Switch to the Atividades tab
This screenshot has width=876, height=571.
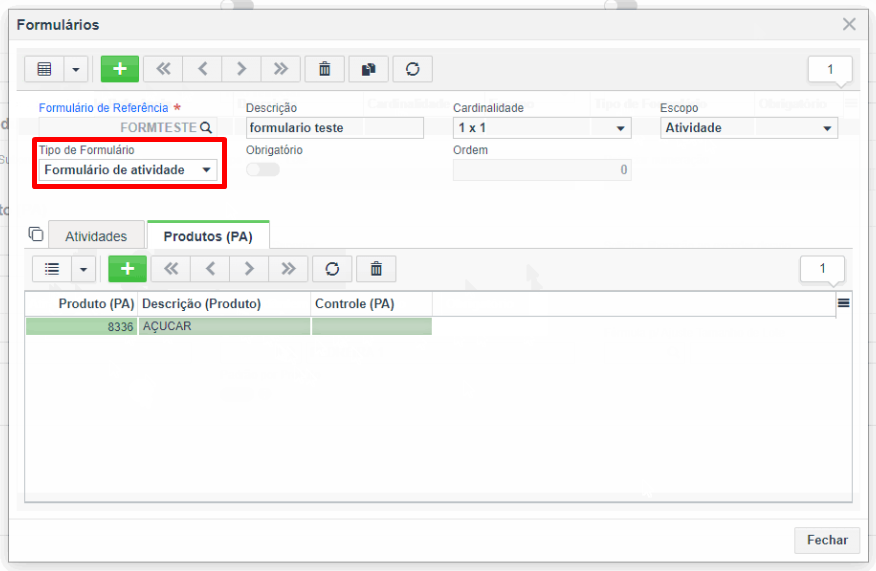(96, 236)
